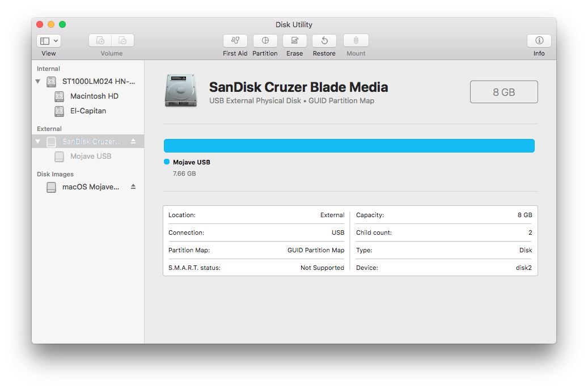Viewport: 588px width, 389px height.
Task: Click the 'Internal' sidebar section header
Action: click(48, 69)
